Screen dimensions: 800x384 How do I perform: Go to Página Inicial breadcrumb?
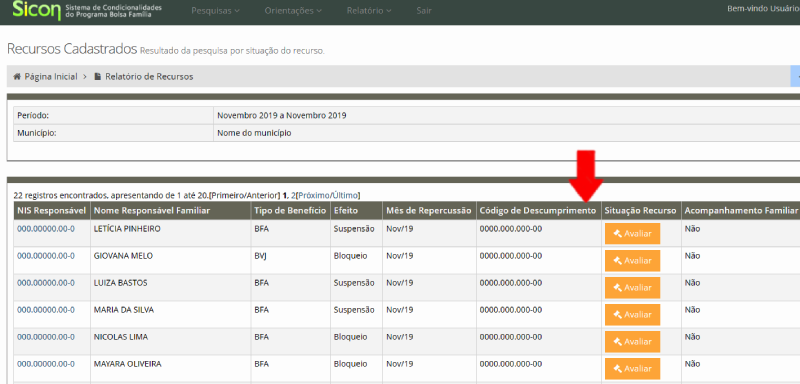[51, 77]
